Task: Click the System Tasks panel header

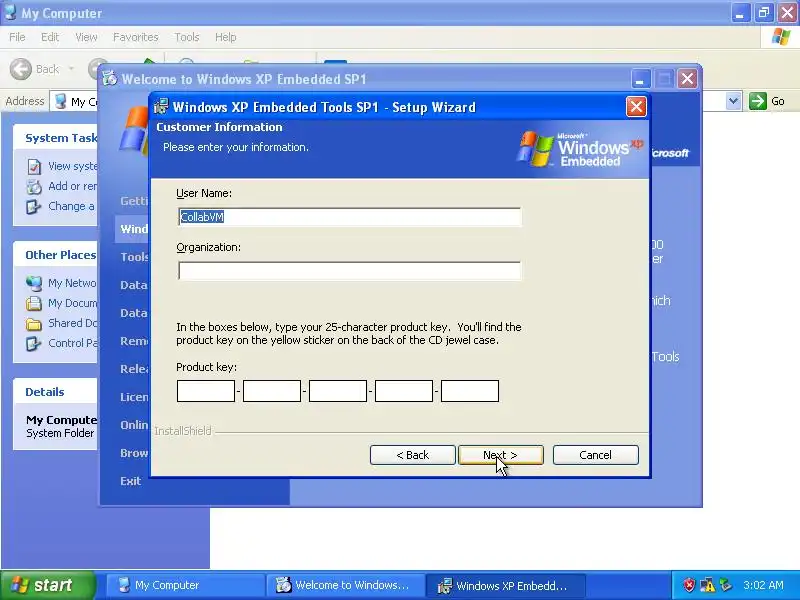Action: 55,138
